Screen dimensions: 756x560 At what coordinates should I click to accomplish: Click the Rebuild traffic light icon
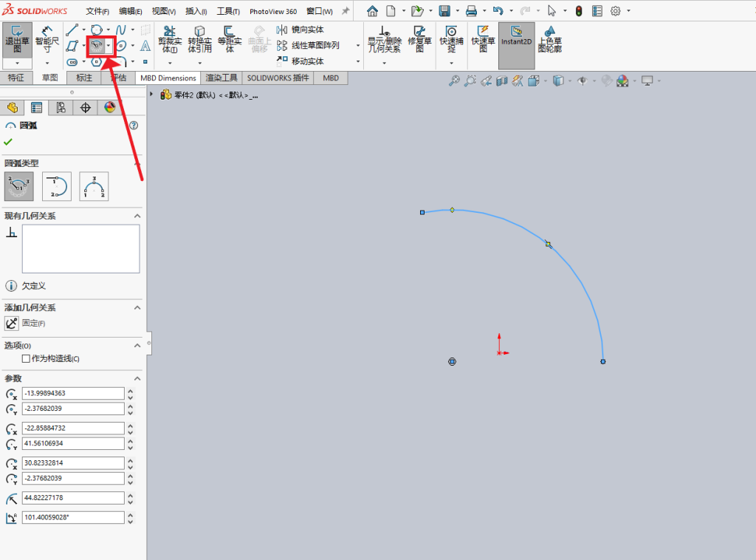coord(579,10)
